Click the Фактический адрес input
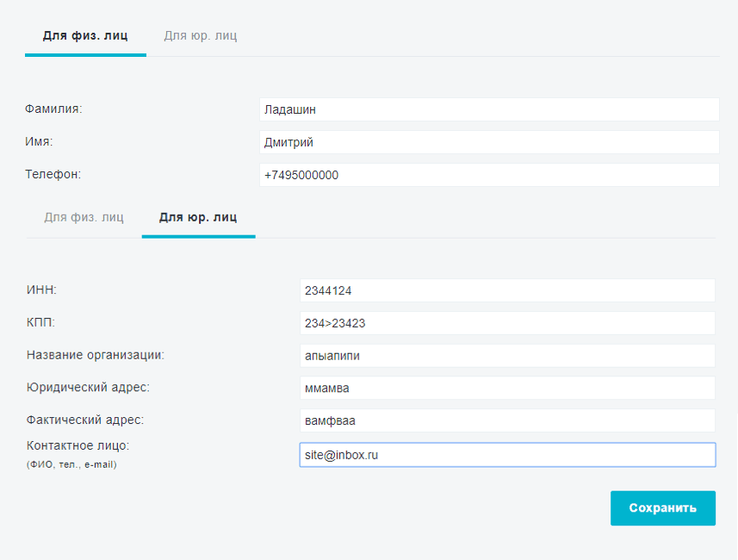Viewport: 738px width, 560px height. (x=507, y=420)
